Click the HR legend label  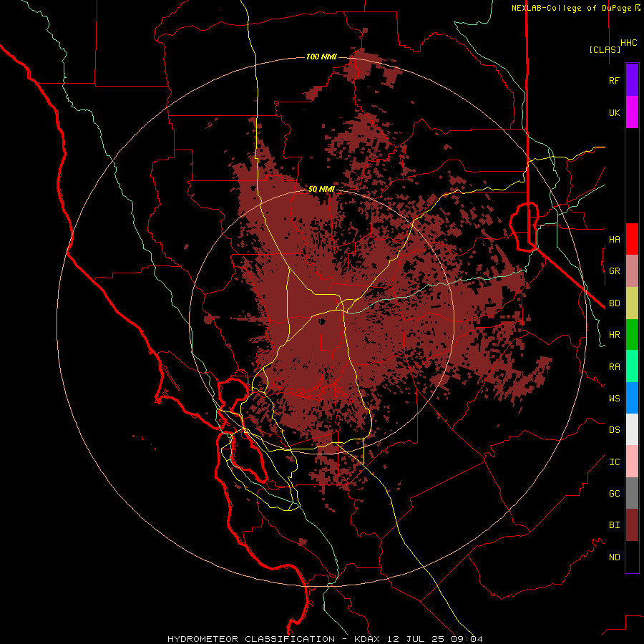614,335
